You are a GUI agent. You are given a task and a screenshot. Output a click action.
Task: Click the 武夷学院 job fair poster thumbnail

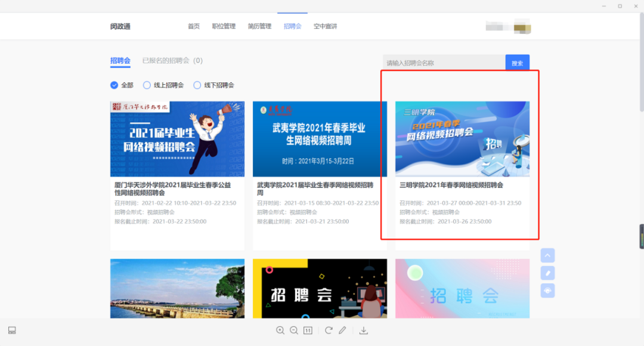coord(320,138)
